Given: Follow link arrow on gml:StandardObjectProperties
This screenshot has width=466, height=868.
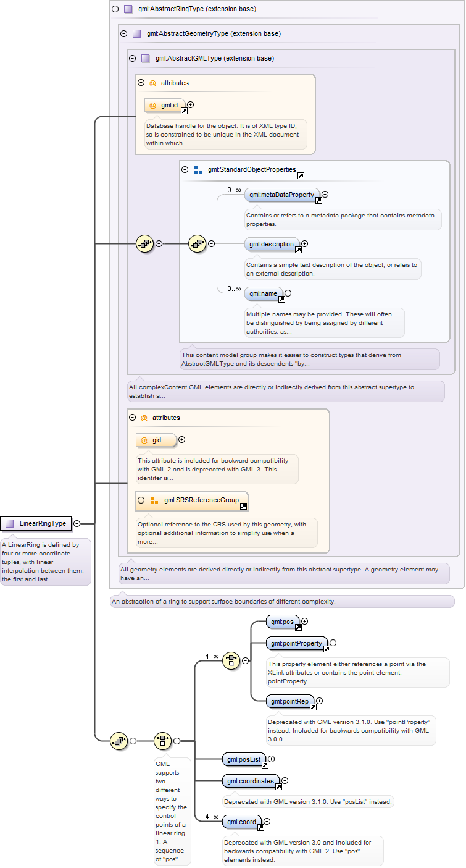Looking at the screenshot, I should click(301, 175).
